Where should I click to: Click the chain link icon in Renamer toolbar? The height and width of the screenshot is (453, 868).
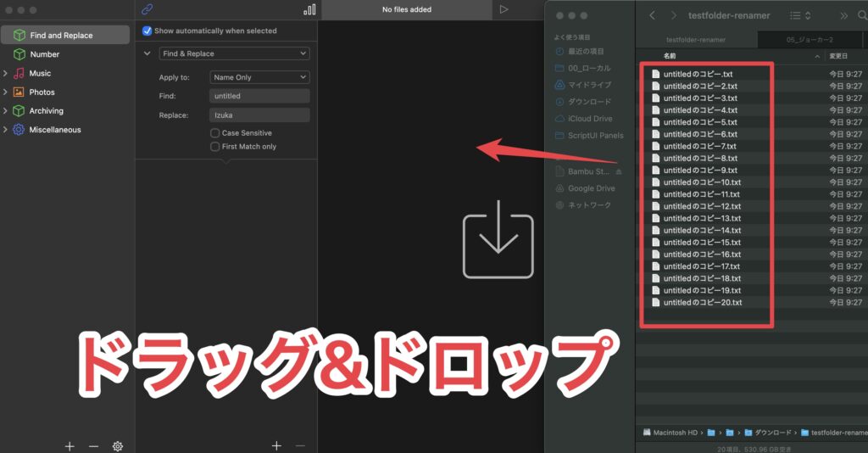147,9
